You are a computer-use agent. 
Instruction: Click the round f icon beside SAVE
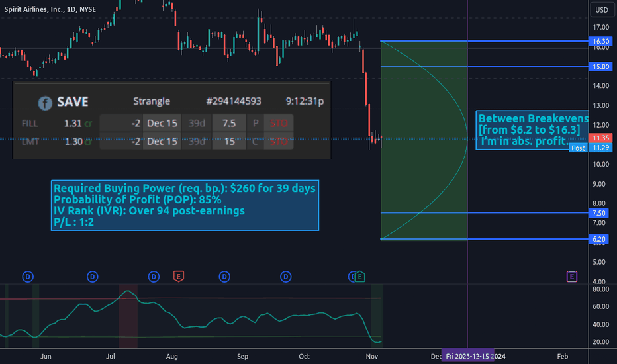click(x=45, y=103)
